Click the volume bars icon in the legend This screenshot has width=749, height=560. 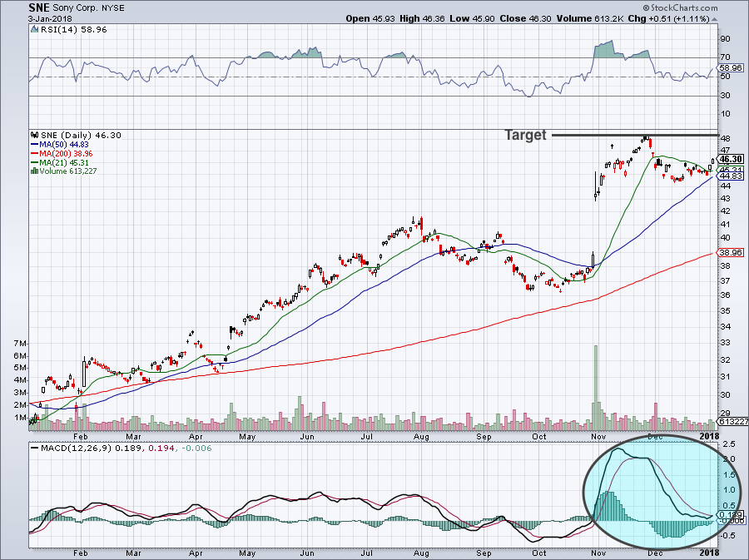[x=34, y=171]
